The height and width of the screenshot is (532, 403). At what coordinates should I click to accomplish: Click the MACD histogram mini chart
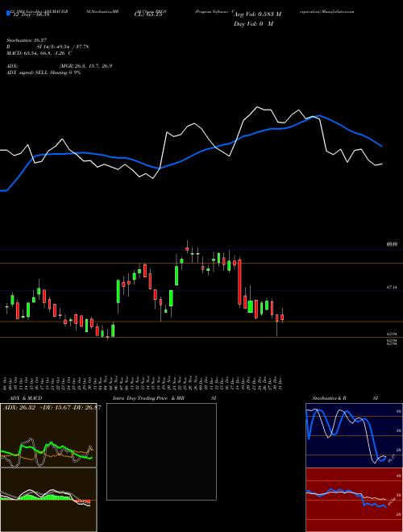coord(48,500)
